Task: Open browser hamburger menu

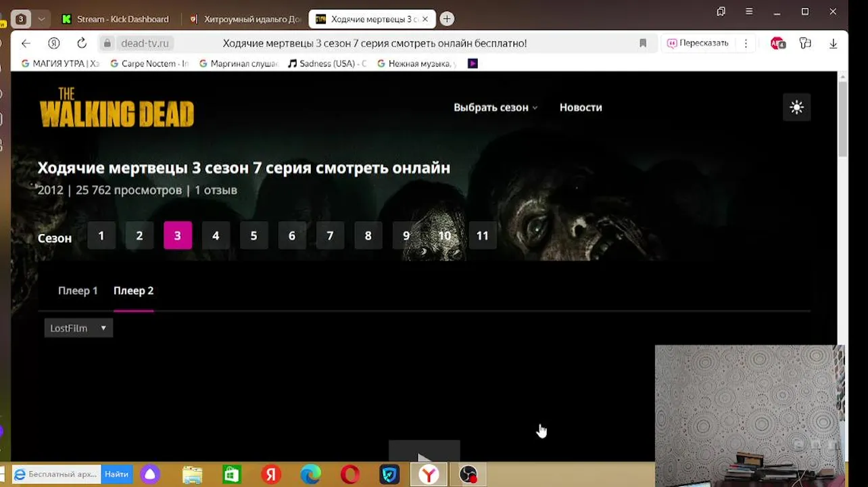Action: click(749, 11)
